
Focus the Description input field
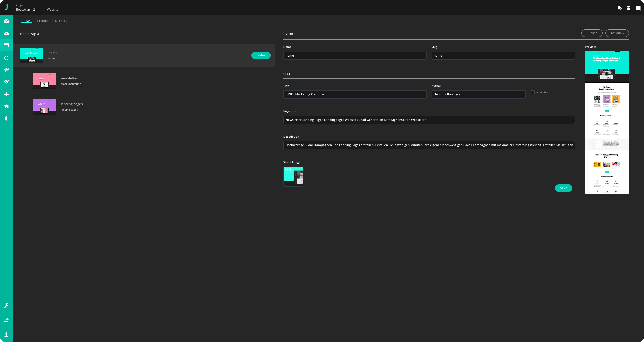[x=429, y=145]
